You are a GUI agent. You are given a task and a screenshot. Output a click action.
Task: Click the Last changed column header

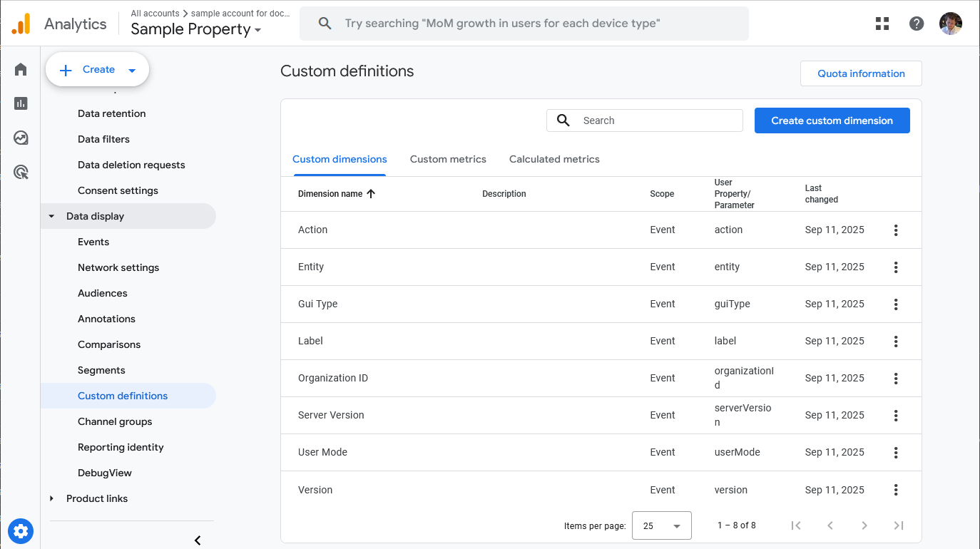click(822, 194)
